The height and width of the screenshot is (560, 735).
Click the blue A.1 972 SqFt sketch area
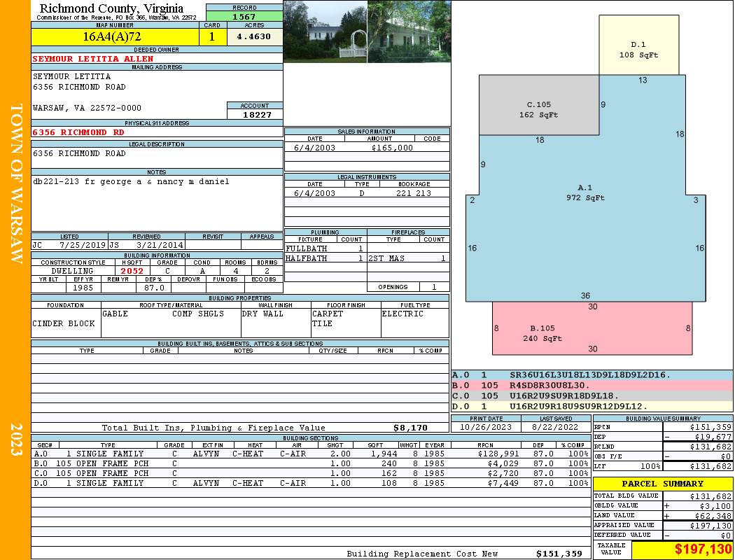click(x=585, y=220)
